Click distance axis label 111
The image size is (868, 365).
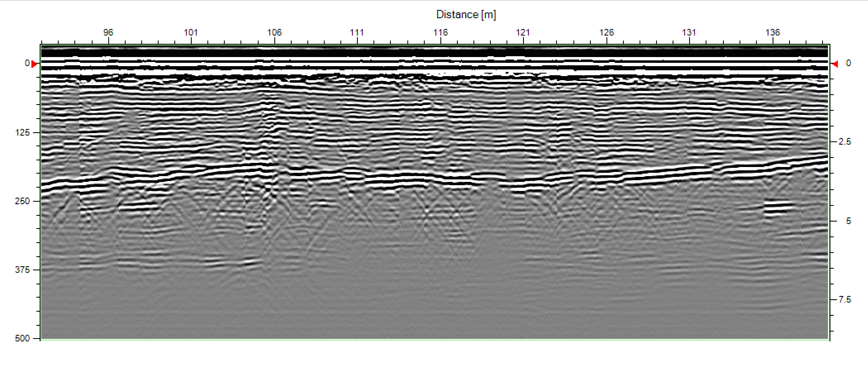(357, 32)
